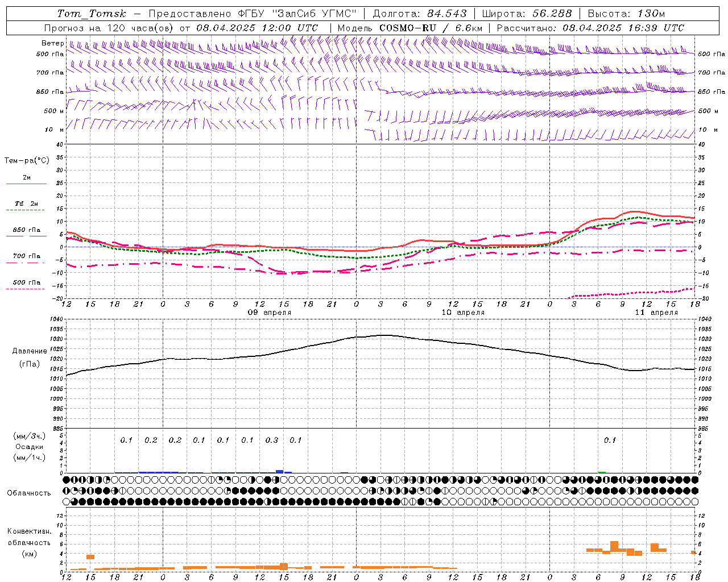Image resolution: width=728 pixels, height=582 pixels.
Task: Click the solid red "2м" legend line
Action: [26, 184]
